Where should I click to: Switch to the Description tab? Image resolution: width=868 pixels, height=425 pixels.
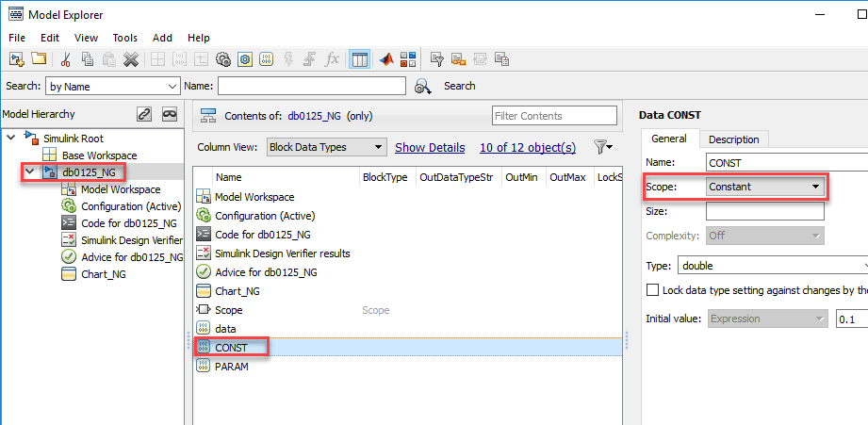pyautogui.click(x=734, y=139)
